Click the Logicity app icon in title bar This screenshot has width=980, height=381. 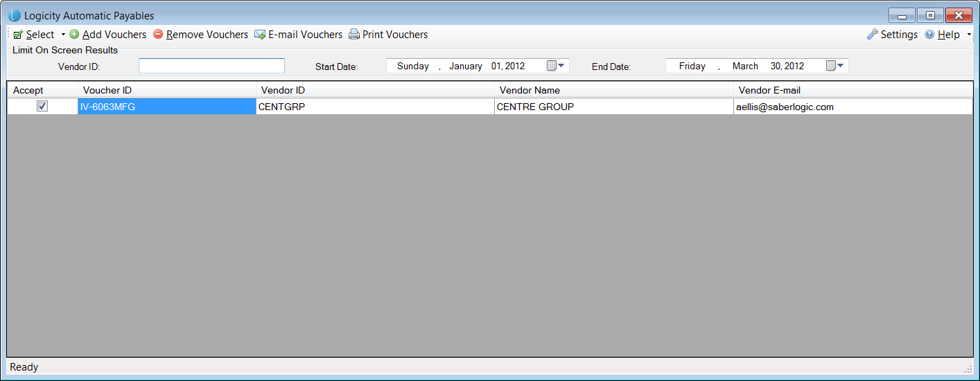point(15,15)
